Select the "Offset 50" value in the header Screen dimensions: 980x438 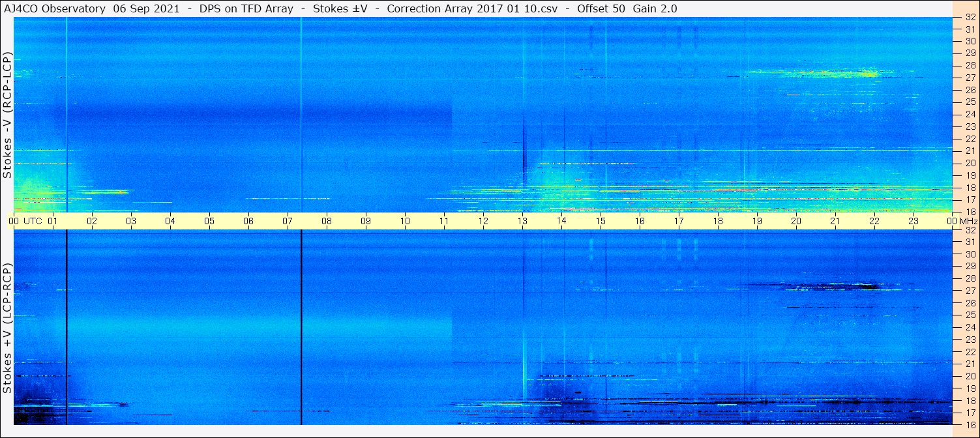(x=602, y=8)
